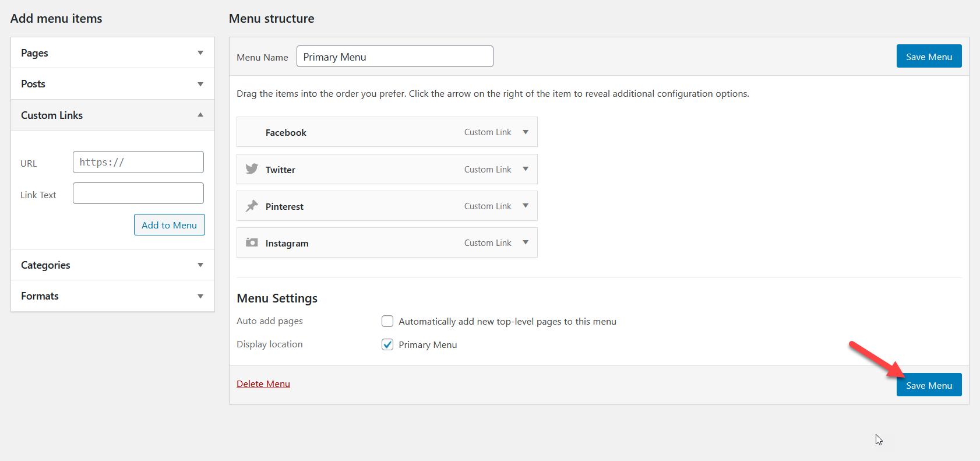Open Twitter menu item options arrow
Screen dimensions: 980x461
click(x=526, y=169)
